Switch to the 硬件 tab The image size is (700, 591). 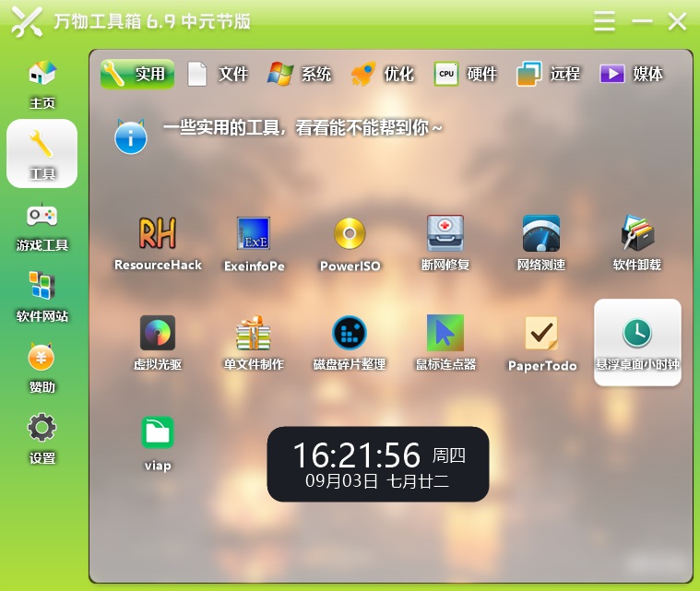tap(466, 74)
